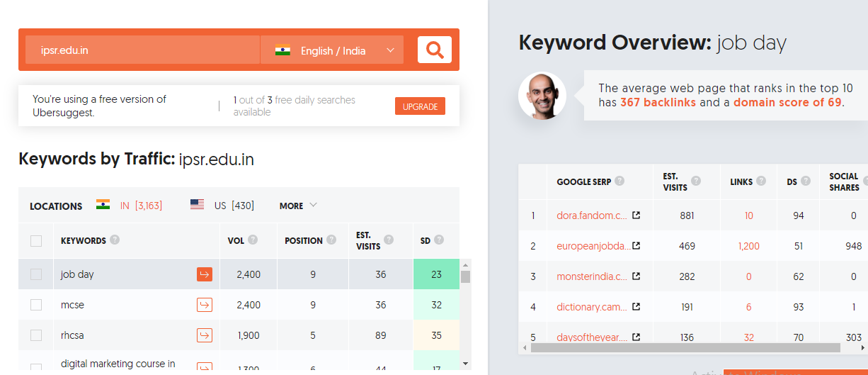
Task: Click the 32 links count for daysoftheyear
Action: (x=748, y=337)
